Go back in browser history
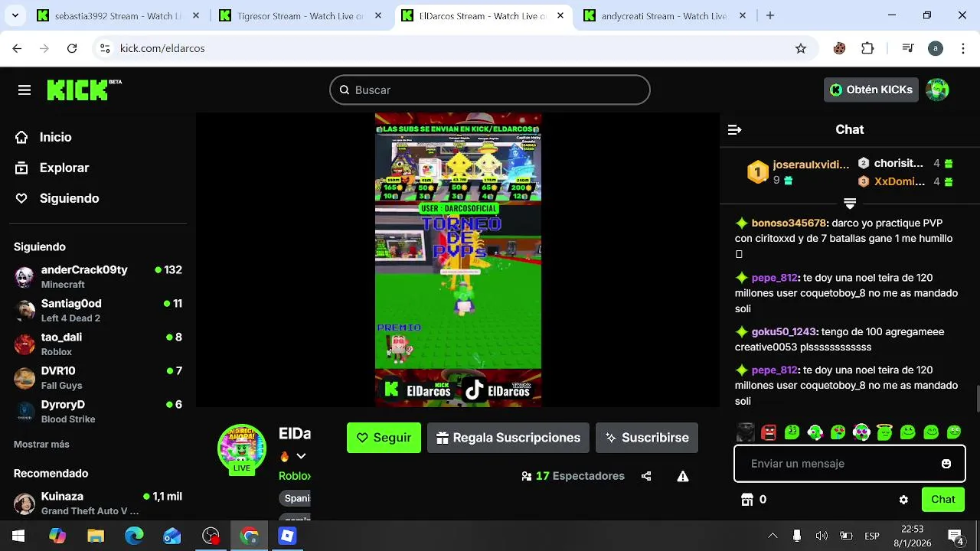Screen dimensions: 980x551 pos(17,48)
